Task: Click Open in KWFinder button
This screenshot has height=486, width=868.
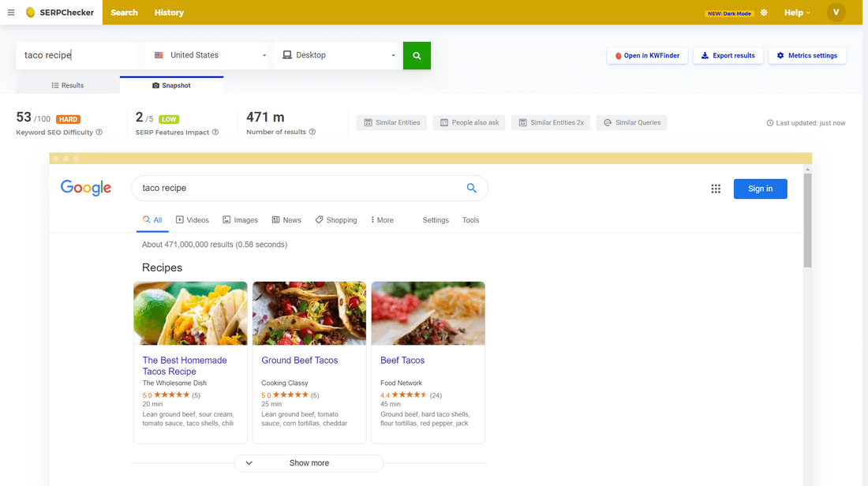Action: pyautogui.click(x=646, y=56)
